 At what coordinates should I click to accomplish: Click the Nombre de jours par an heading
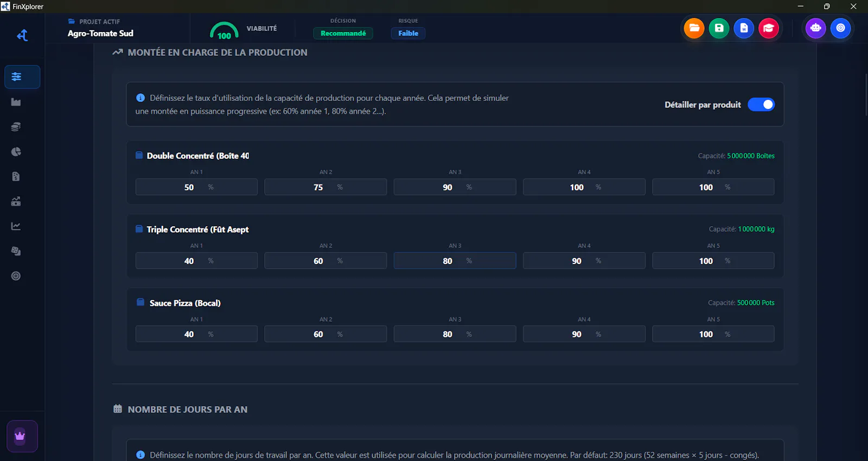pos(188,409)
